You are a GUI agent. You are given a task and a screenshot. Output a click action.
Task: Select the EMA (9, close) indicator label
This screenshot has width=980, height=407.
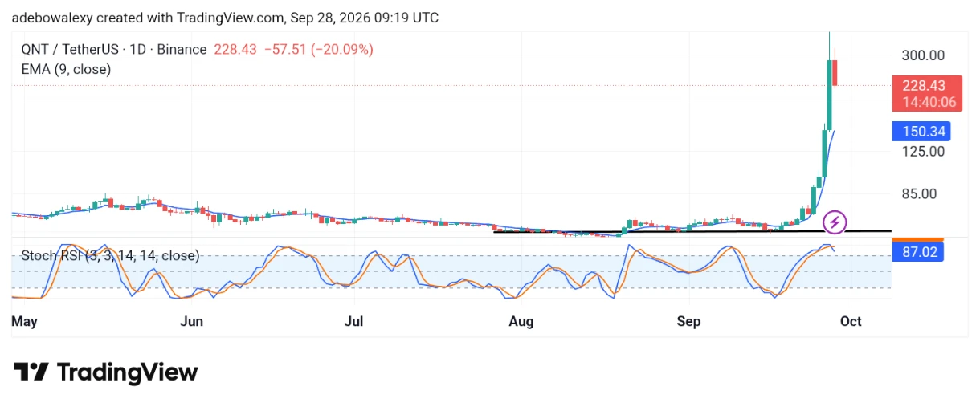pos(66,69)
